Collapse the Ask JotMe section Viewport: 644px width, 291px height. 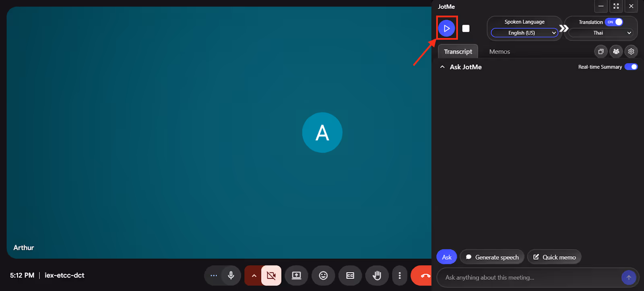coord(442,67)
